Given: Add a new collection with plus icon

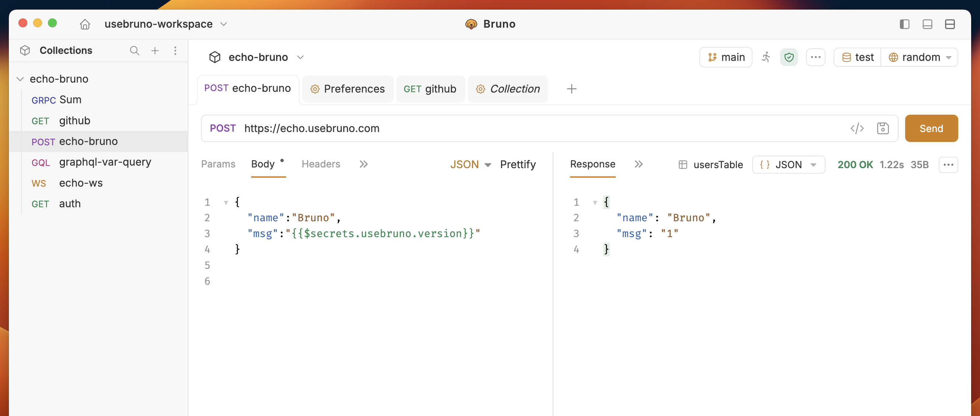Looking at the screenshot, I should coord(155,51).
